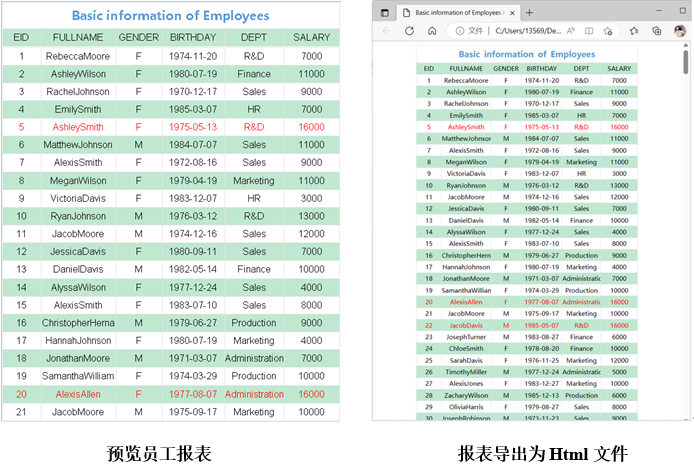694x471 pixels.
Task: Select RachelJohnson cell in preview table
Action: (x=78, y=92)
